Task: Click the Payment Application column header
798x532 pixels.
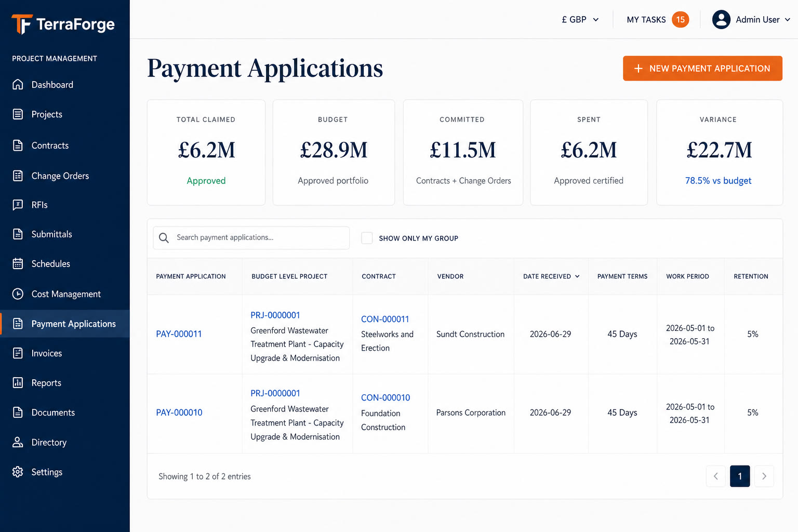Action: click(x=191, y=276)
